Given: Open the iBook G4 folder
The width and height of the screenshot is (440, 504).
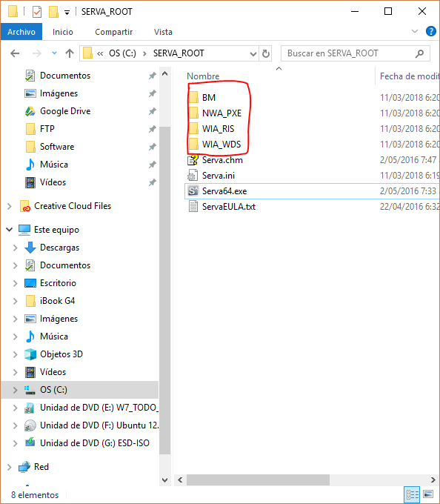Looking at the screenshot, I should click(x=57, y=301).
